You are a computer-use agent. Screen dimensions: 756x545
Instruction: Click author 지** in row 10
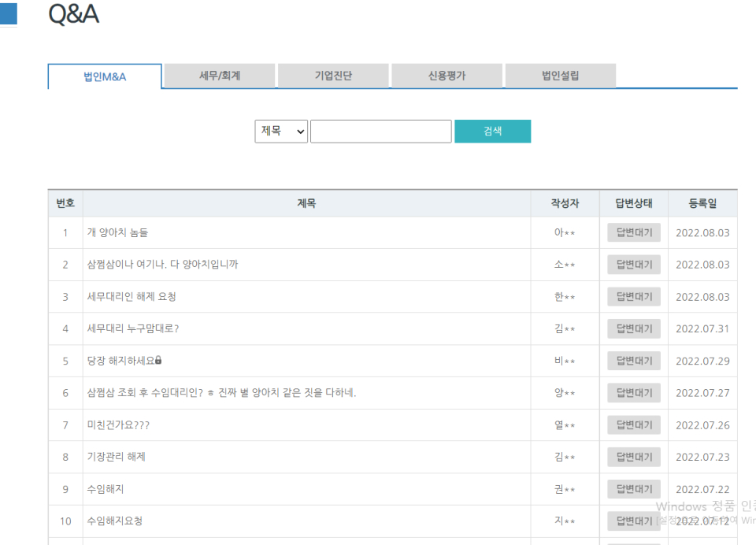[x=565, y=521]
